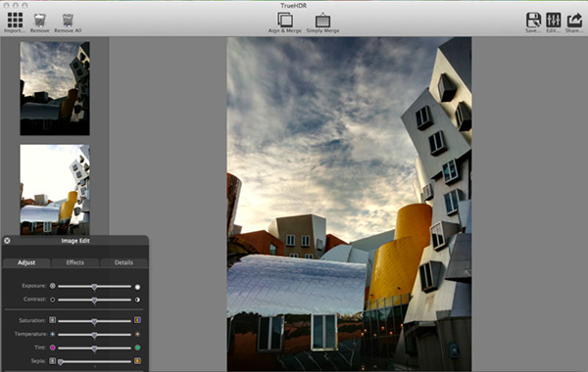Image resolution: width=588 pixels, height=372 pixels.
Task: Switch to the Effects tab
Action: pyautogui.click(x=75, y=262)
